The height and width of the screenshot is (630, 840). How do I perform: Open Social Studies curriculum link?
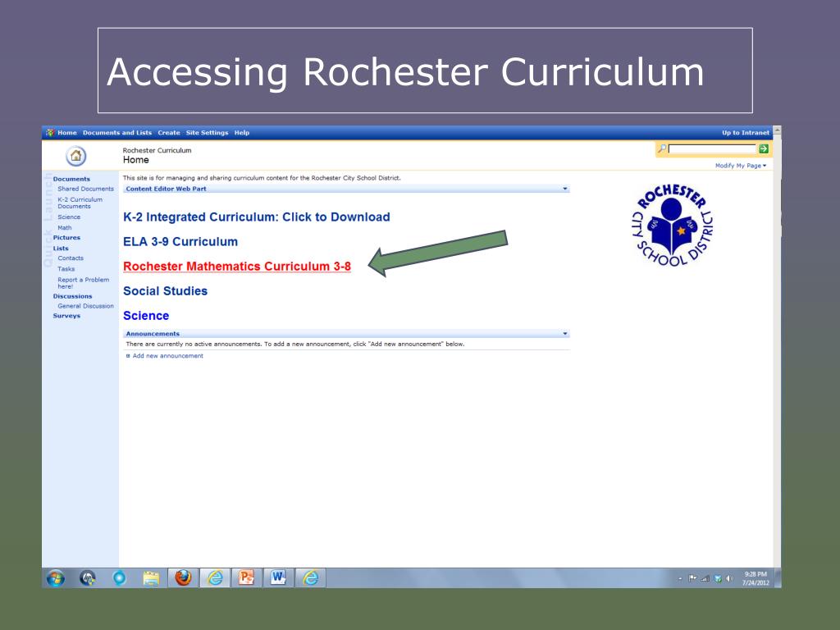165,291
